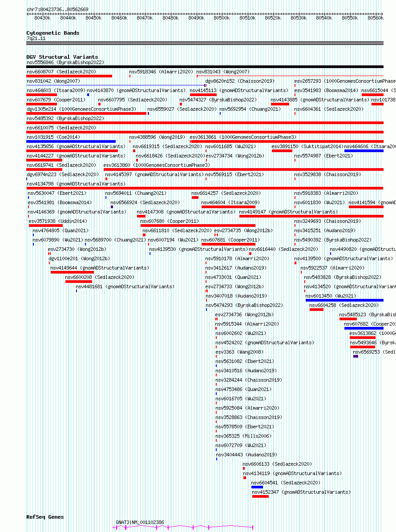Open variant nsv6011685 (Wu2021)
This screenshot has height=532, width=396.
(230, 147)
